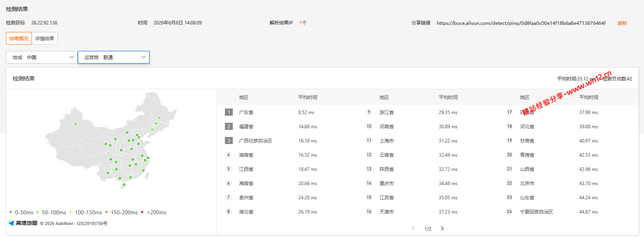
Task: Select the 贵州省 row
Action: coord(288,197)
